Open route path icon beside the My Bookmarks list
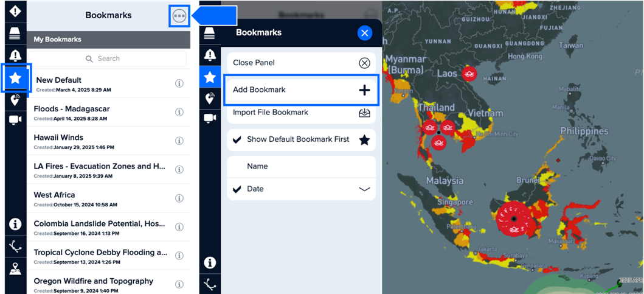 [15, 247]
